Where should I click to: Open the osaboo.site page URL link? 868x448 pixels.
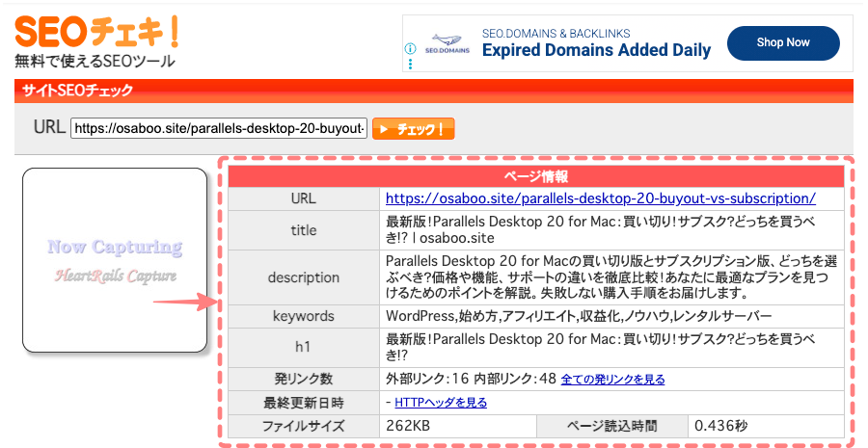tap(601, 198)
